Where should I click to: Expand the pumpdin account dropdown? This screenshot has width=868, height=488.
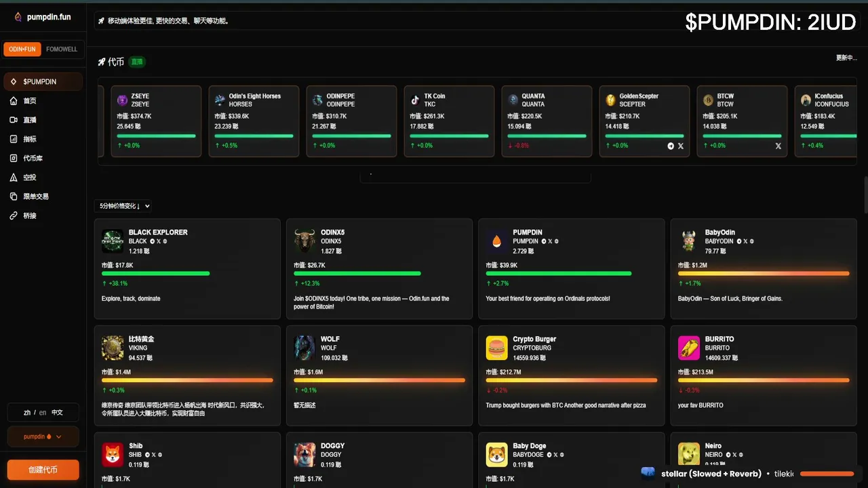43,436
